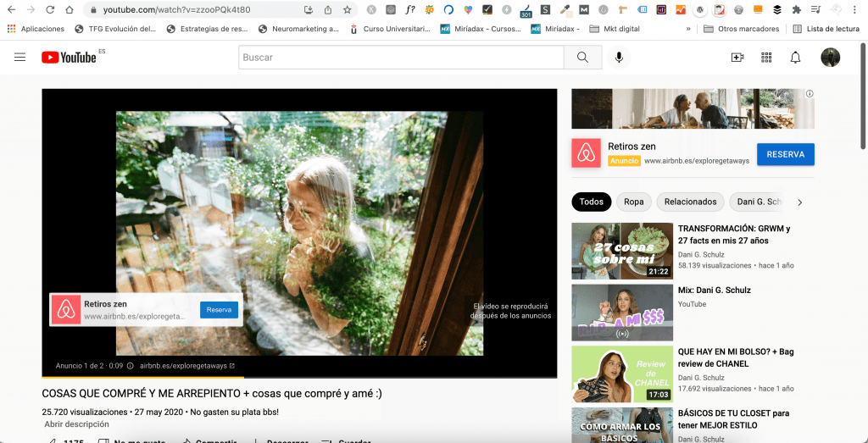Click the Airbnb logo in video overlay
The image size is (868, 443).
tap(66, 310)
